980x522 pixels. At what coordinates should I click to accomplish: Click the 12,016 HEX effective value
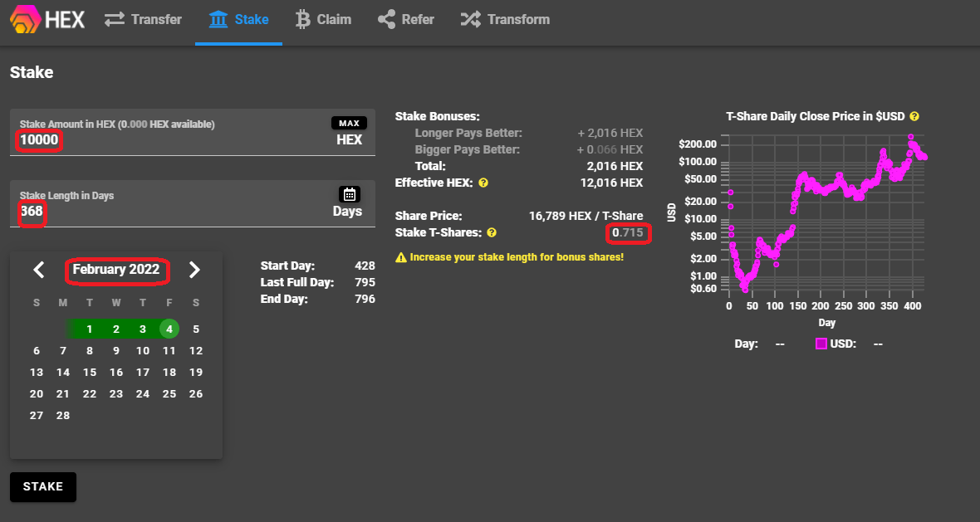coord(611,183)
